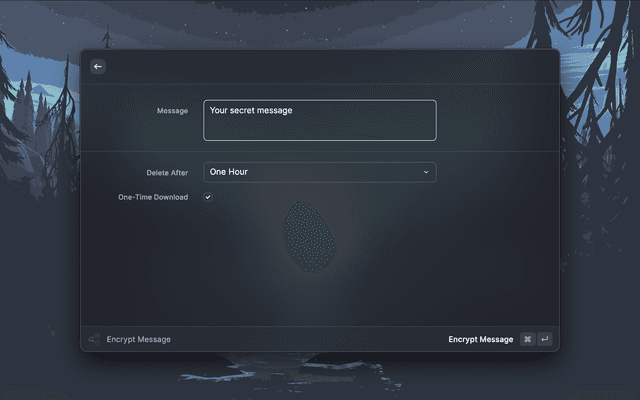Click the Message field label

[172, 111]
